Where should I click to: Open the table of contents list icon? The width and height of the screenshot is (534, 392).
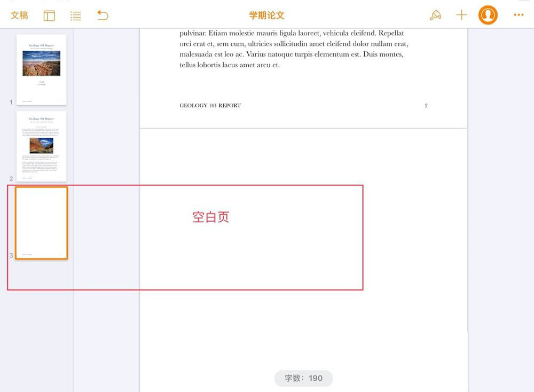pos(76,15)
